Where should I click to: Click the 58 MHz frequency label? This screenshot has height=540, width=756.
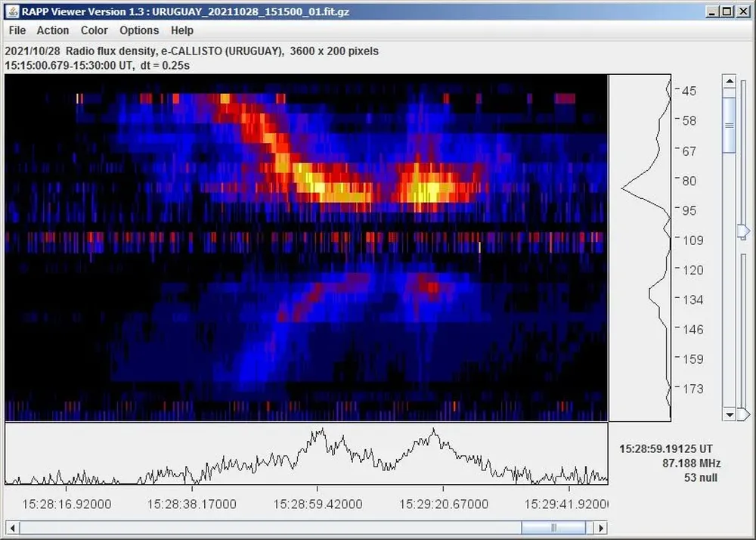tap(689, 120)
